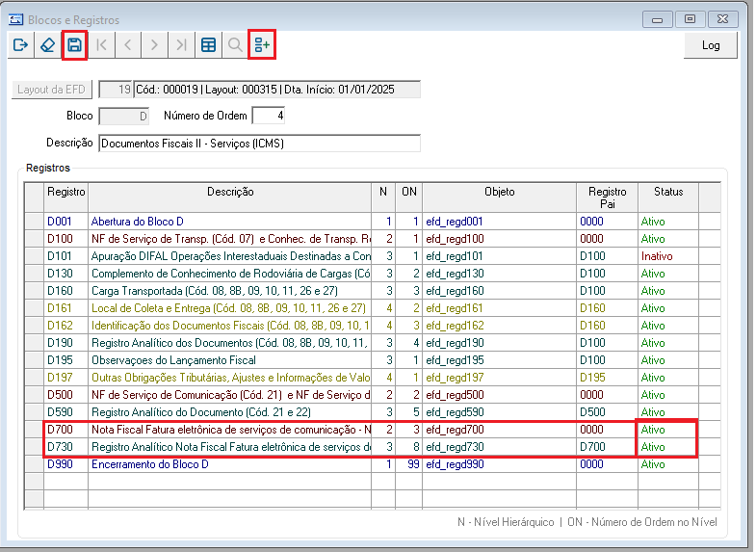The width and height of the screenshot is (756, 552).
Task: Click Registro Pai cell D500 in D590 row
Action: click(608, 412)
